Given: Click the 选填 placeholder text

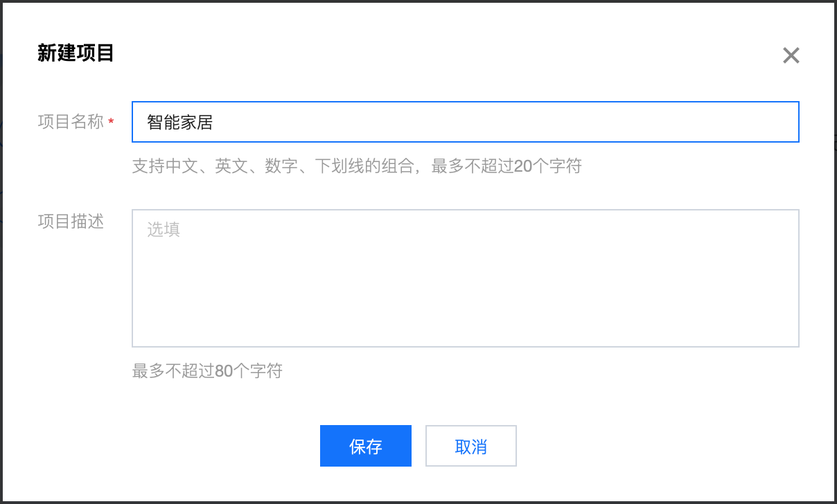Looking at the screenshot, I should (164, 230).
